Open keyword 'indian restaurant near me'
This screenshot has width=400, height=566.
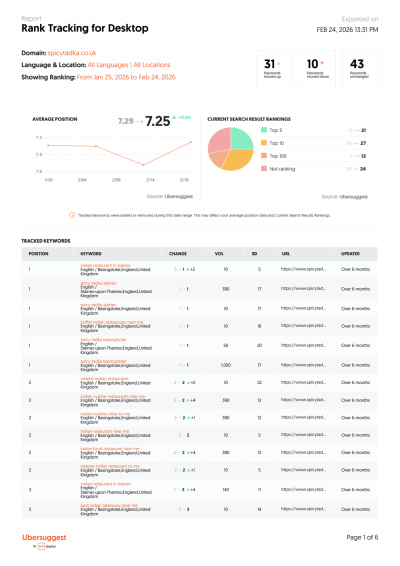pos(105,431)
